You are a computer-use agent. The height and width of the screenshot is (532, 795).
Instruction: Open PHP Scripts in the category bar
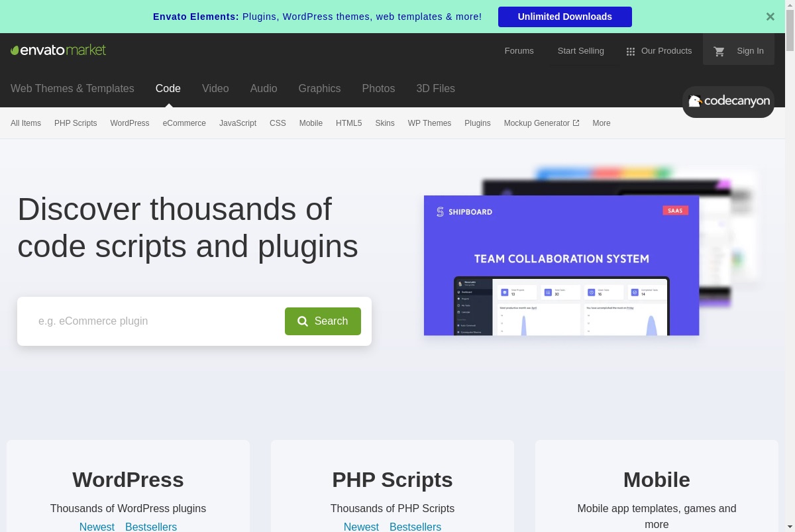pyautogui.click(x=76, y=123)
